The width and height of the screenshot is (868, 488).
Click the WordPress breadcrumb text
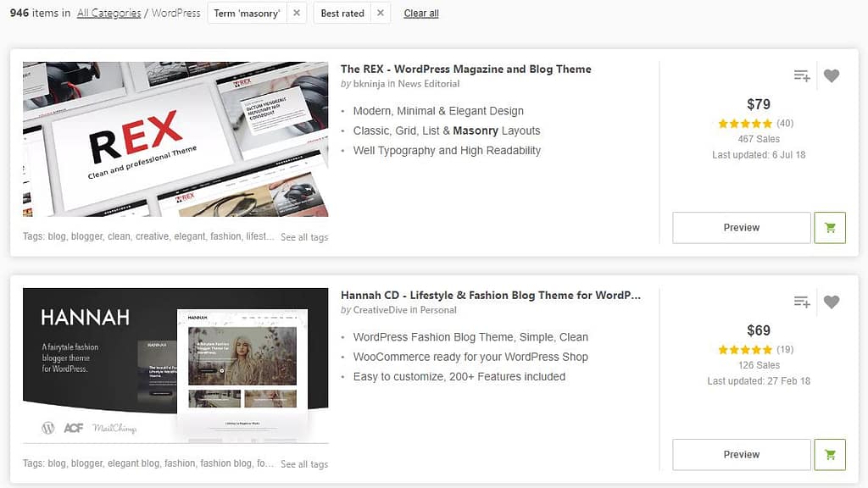[176, 13]
